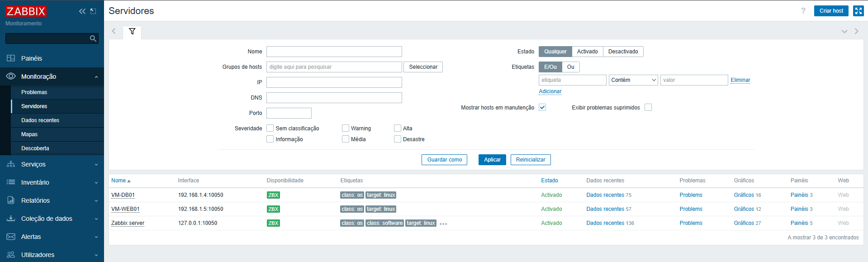Viewport: 868px width, 262px height.
Task: Open the help question mark icon
Action: coord(803,11)
